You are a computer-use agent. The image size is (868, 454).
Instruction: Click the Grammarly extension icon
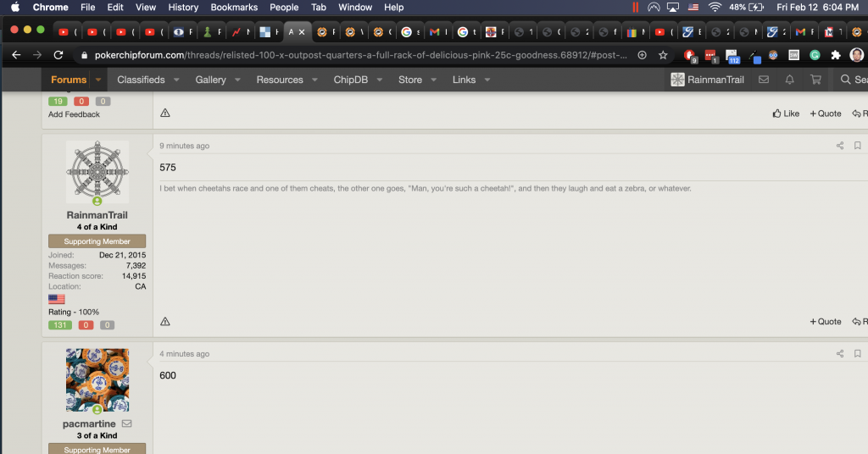[815, 55]
